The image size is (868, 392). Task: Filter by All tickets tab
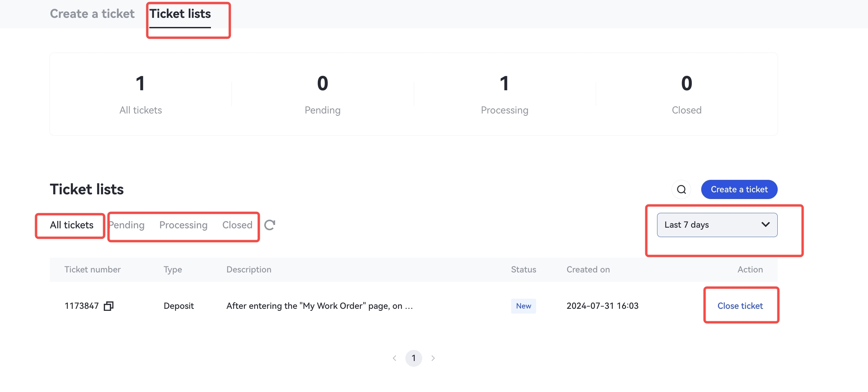pos(71,225)
